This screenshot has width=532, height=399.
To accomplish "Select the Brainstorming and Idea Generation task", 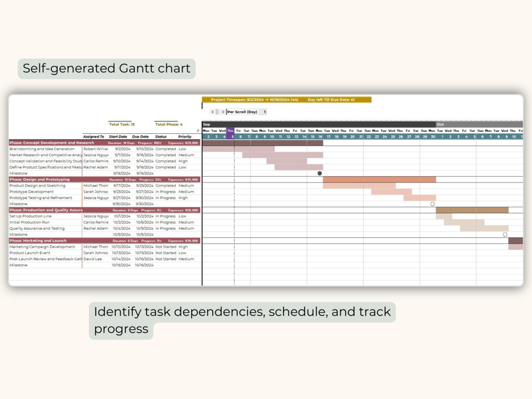I will (42, 149).
